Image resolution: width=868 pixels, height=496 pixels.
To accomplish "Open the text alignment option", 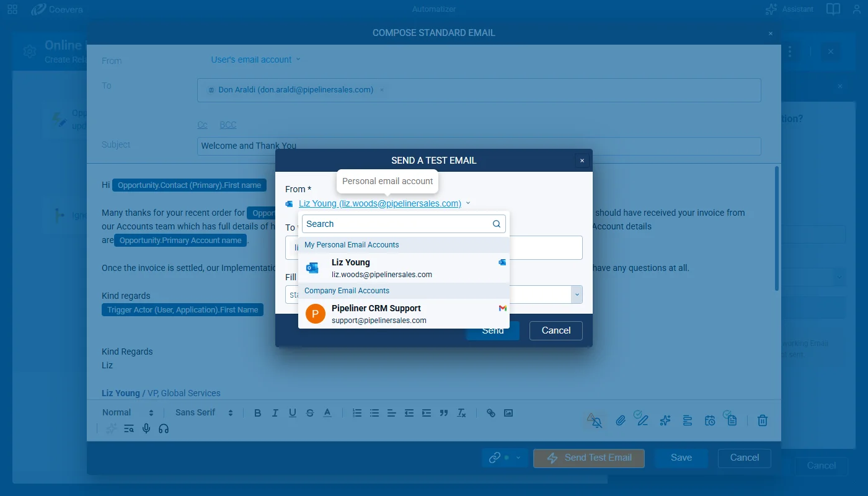I will pyautogui.click(x=392, y=413).
